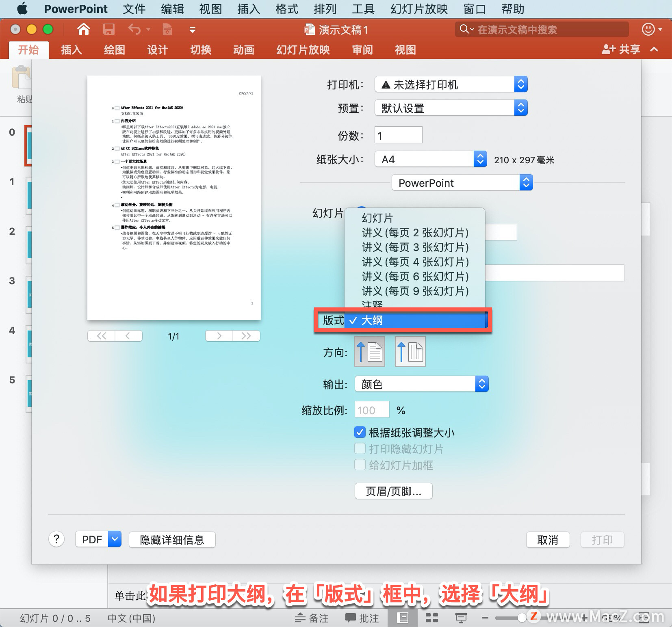Viewport: 672px width, 627px height.
Task: Open the output color dropdown
Action: click(422, 384)
